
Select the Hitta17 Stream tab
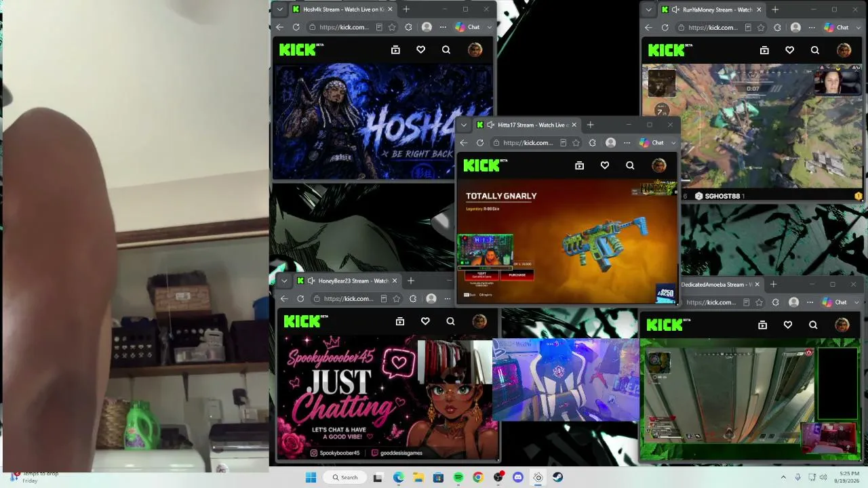(527, 125)
